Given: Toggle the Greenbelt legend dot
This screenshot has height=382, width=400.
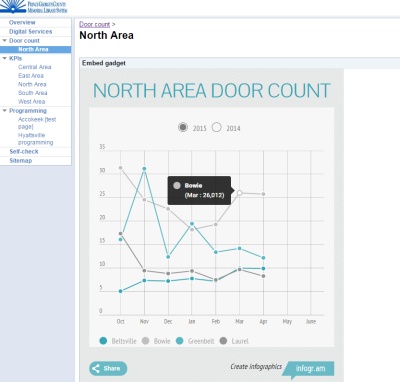Looking at the screenshot, I should [180, 341].
